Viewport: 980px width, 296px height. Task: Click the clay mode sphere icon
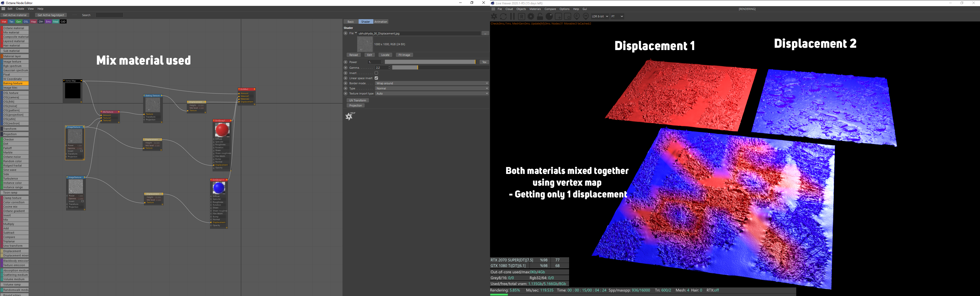coord(549,16)
